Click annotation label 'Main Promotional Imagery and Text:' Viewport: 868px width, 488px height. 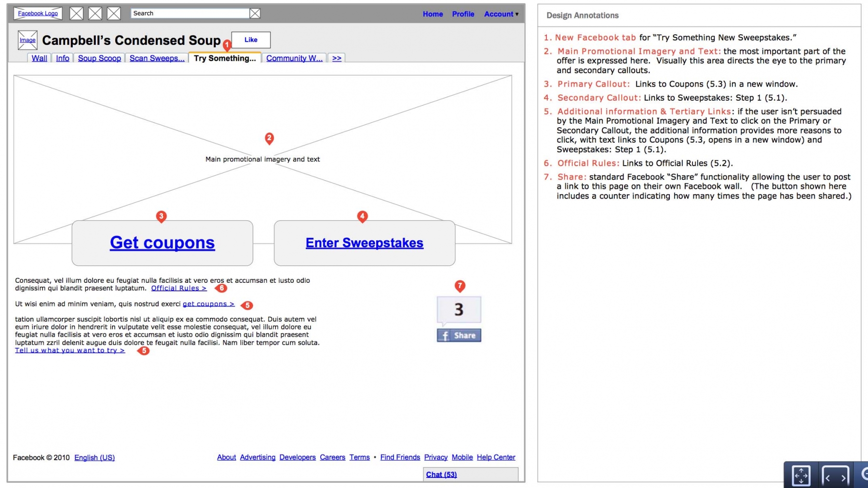point(639,51)
